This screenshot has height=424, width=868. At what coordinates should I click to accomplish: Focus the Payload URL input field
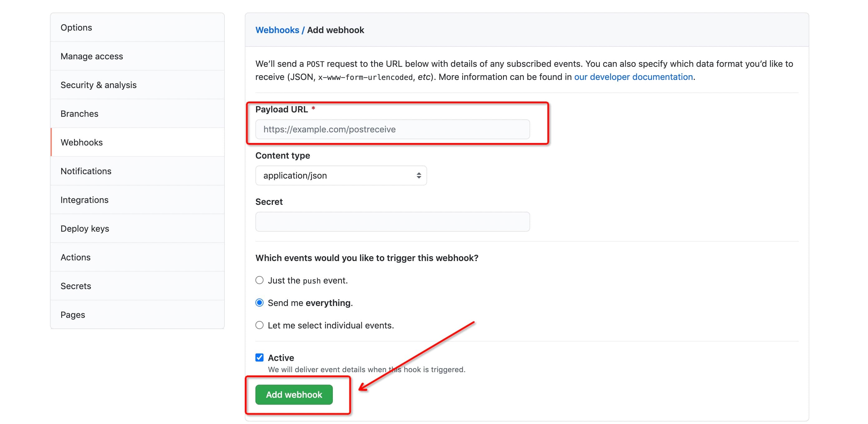tap(392, 129)
